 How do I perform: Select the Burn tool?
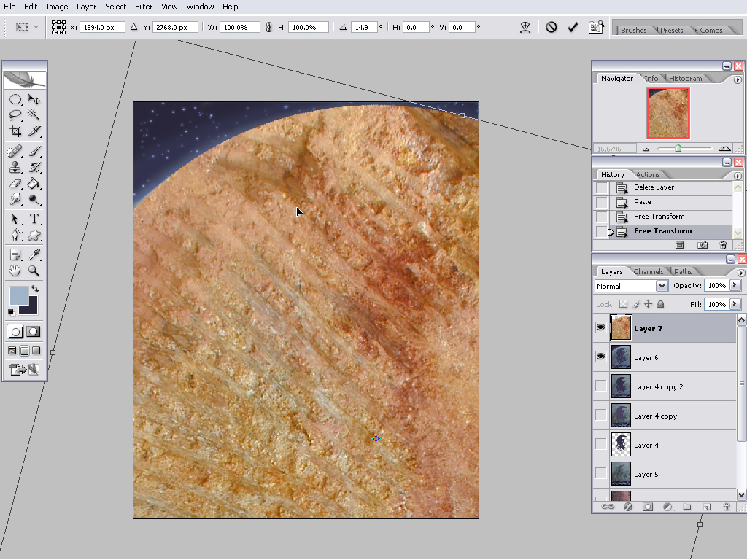point(34,199)
